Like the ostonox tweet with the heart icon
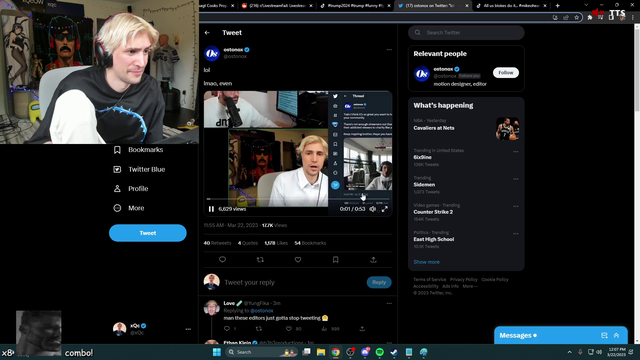This screenshot has height=360, width=640. point(298,260)
